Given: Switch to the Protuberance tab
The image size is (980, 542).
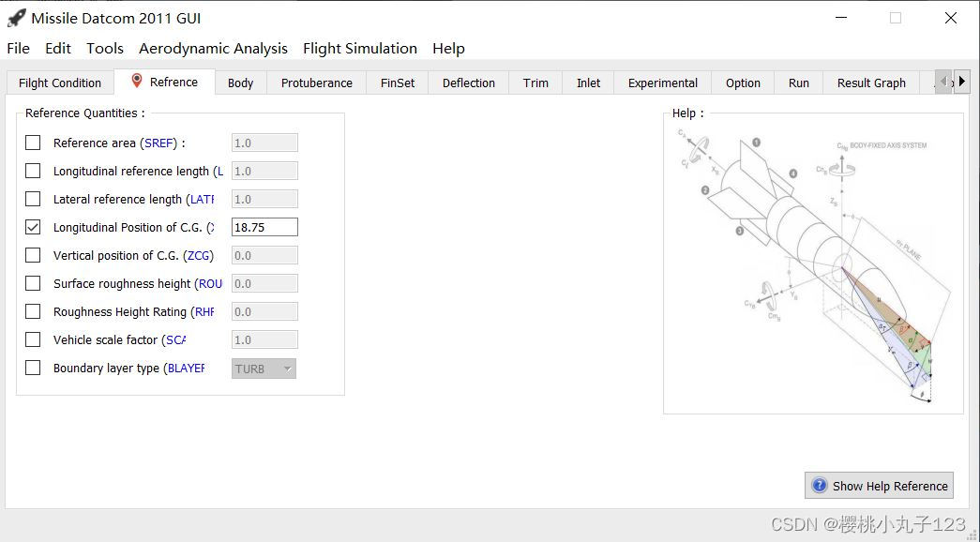Looking at the screenshot, I should pyautogui.click(x=317, y=83).
